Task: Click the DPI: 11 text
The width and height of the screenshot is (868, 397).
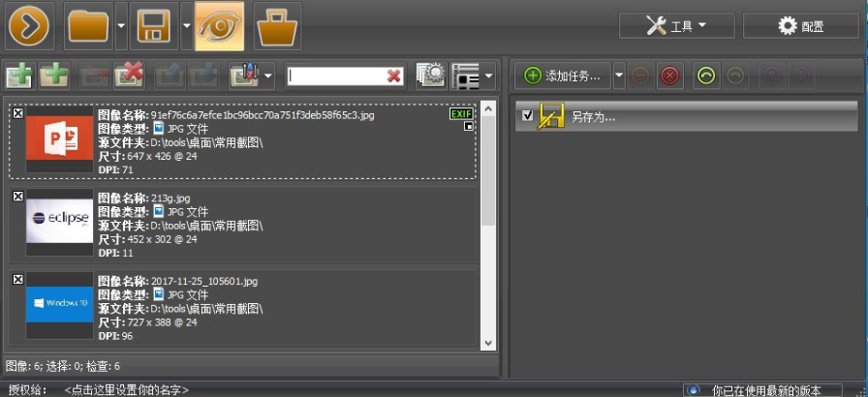Action: (115, 253)
